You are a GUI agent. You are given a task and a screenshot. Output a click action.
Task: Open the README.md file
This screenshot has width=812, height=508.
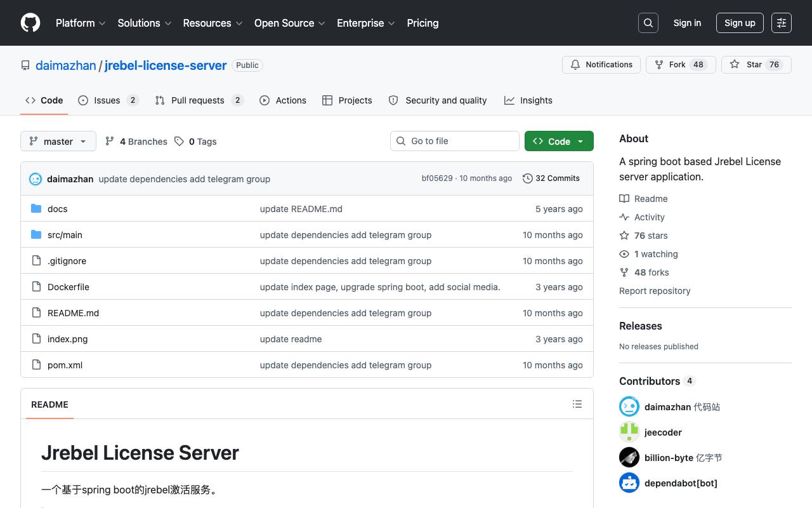[73, 313]
